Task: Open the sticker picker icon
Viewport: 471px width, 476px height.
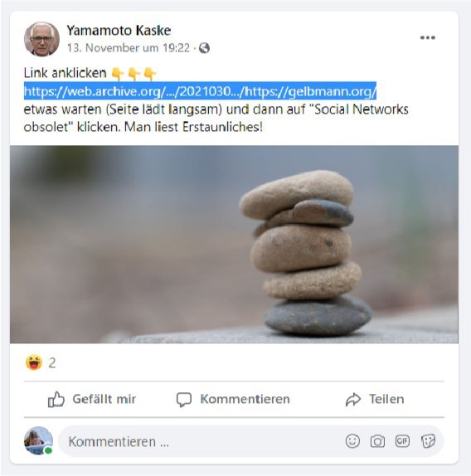Action: (428, 441)
